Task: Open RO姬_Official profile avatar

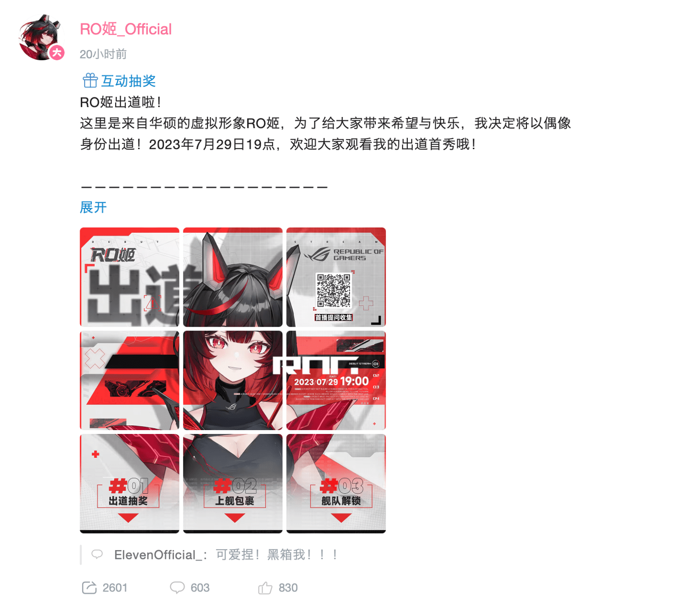Action: tap(41, 37)
